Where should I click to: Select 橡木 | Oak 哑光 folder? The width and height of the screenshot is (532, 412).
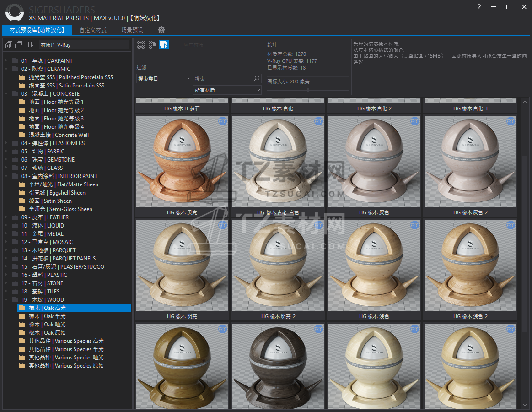point(47,325)
